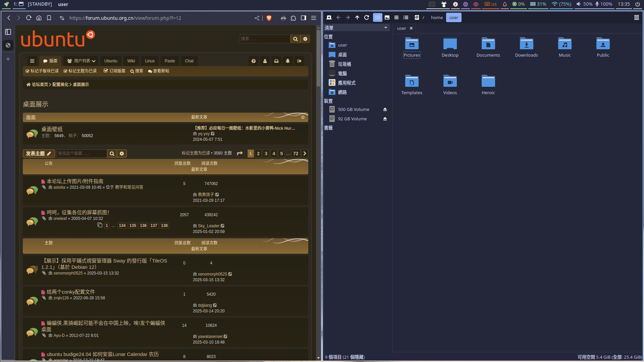The height and width of the screenshot is (362, 644).
Task: Open the Linux nav item
Action: point(150,61)
